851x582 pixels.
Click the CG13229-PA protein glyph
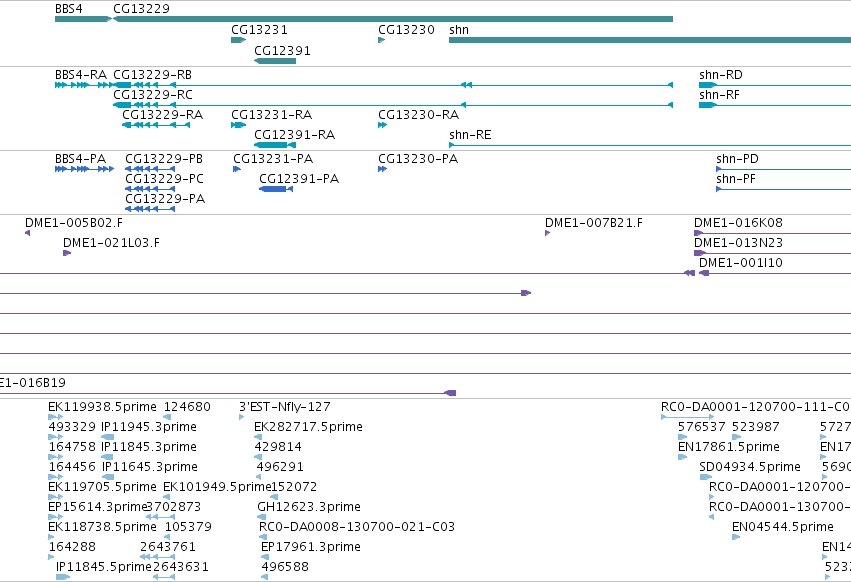tap(150, 209)
